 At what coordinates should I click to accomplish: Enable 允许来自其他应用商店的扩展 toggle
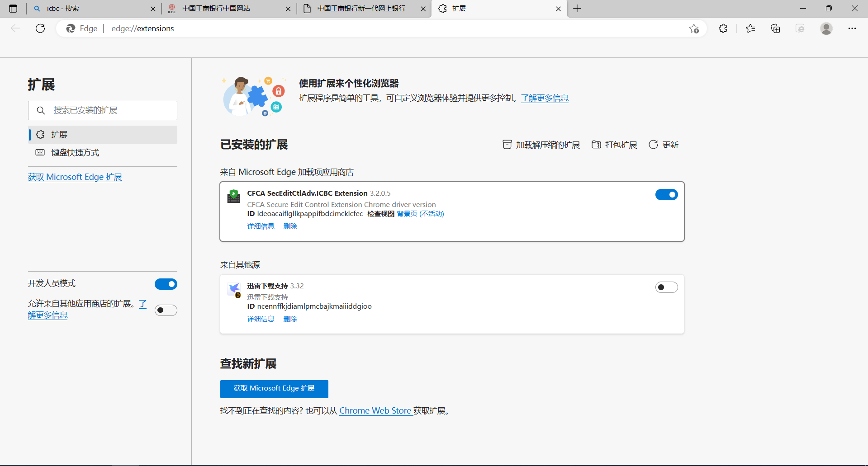click(x=166, y=311)
